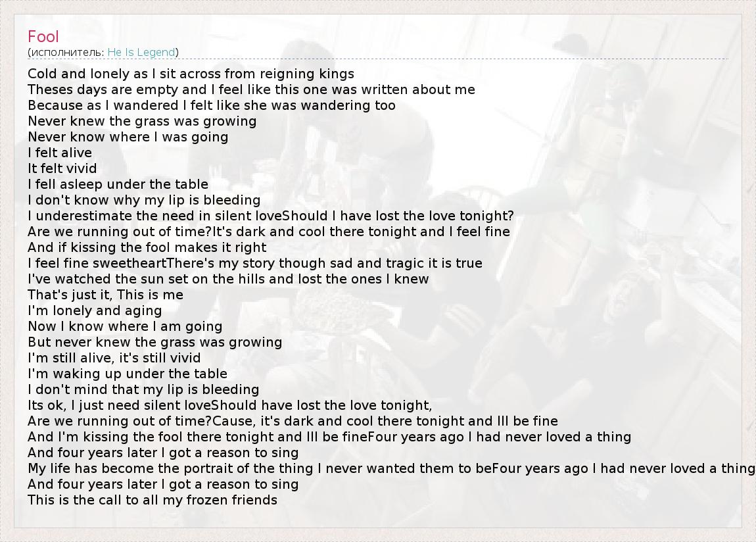This screenshot has height=542, width=756.
Task: Click the lyric "It felt vivid"
Action: [62, 168]
